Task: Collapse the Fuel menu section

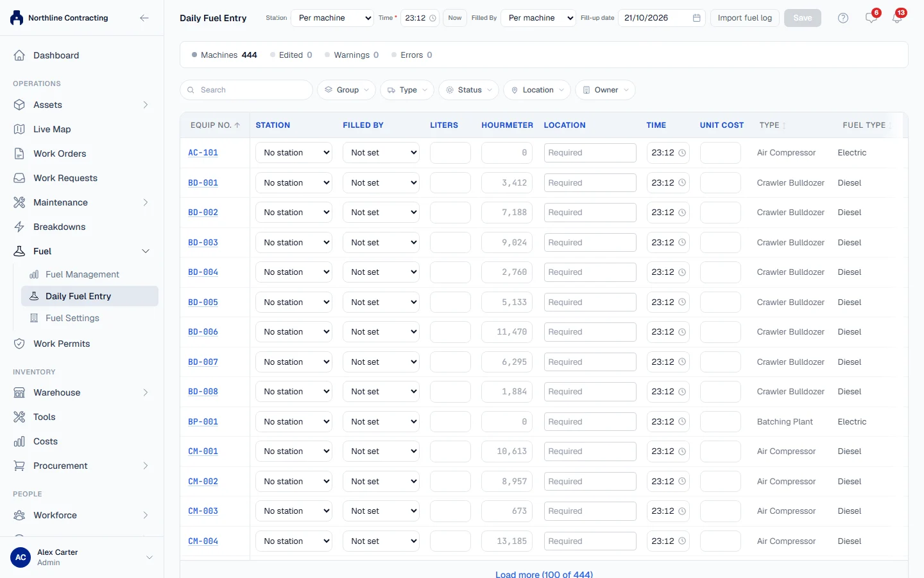Action: [x=146, y=251]
